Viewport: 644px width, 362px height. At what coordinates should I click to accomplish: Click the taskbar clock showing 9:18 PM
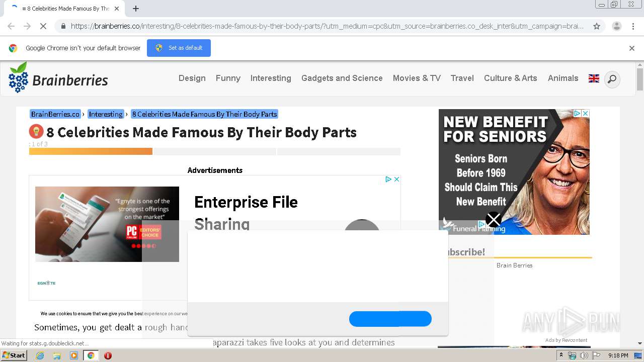coord(618,355)
